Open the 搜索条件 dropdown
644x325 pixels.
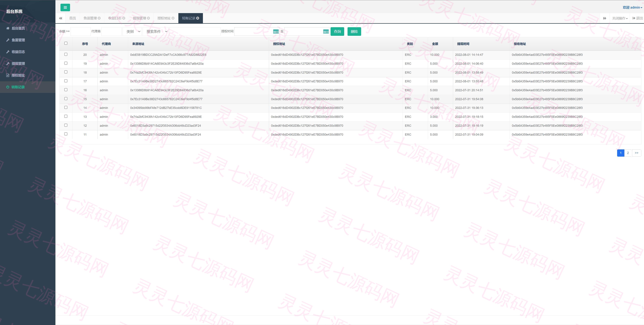click(x=156, y=32)
